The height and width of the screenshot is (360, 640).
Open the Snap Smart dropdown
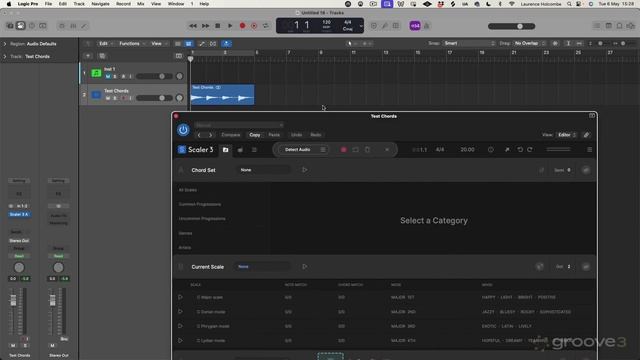(x=469, y=43)
